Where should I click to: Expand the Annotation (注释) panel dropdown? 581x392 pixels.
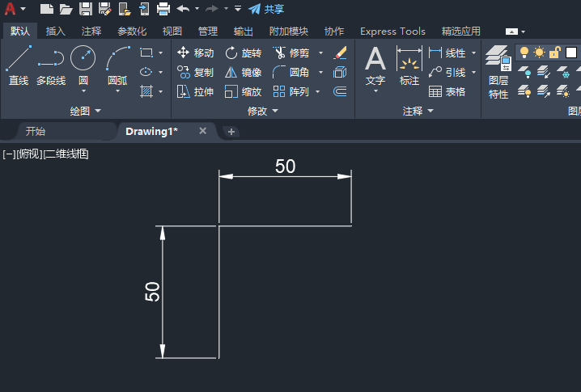click(x=418, y=111)
